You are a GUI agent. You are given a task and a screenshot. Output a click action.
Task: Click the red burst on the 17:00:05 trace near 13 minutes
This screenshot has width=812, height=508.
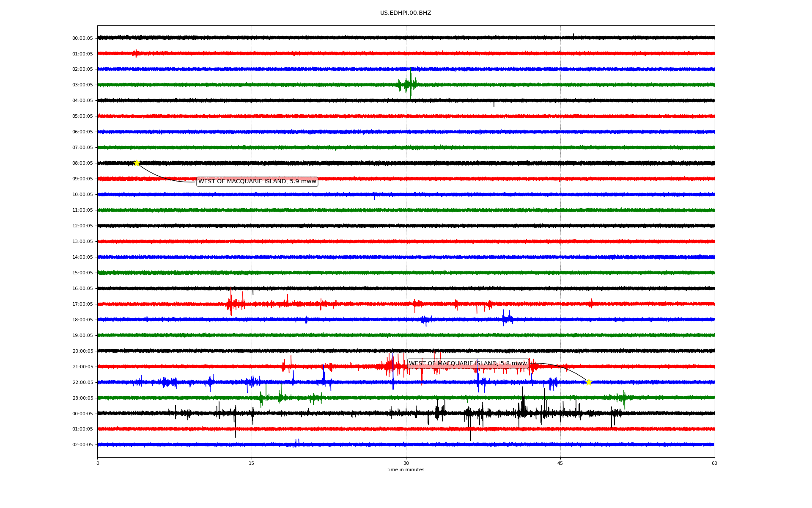pos(231,304)
